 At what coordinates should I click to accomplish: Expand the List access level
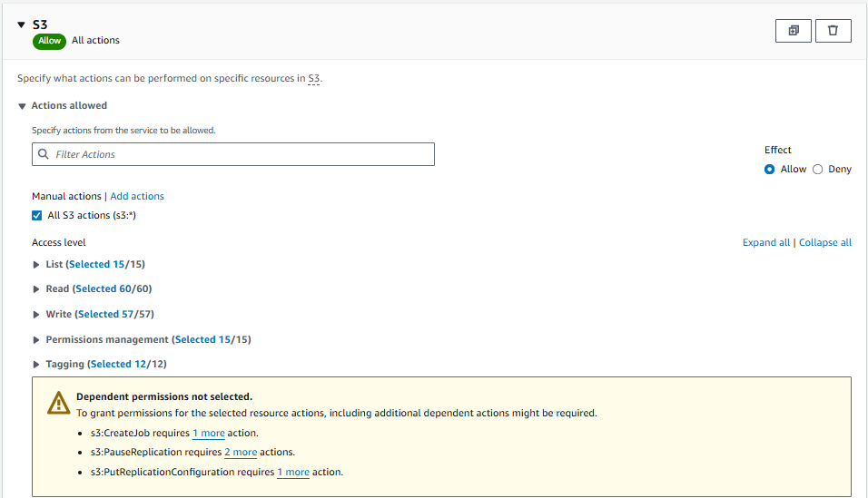click(x=36, y=265)
